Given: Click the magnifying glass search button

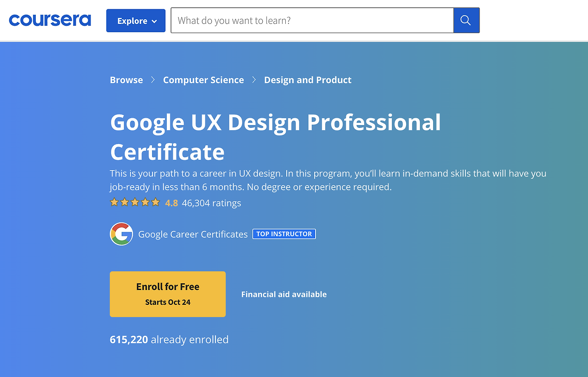Looking at the screenshot, I should pos(466,20).
